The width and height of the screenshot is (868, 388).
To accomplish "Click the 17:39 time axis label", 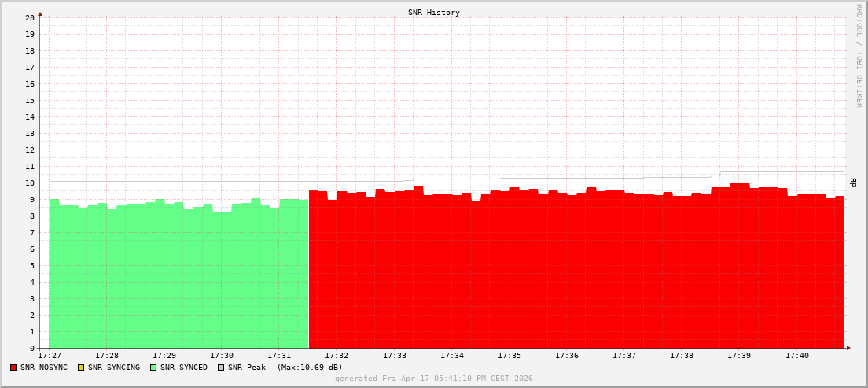I will click(739, 356).
